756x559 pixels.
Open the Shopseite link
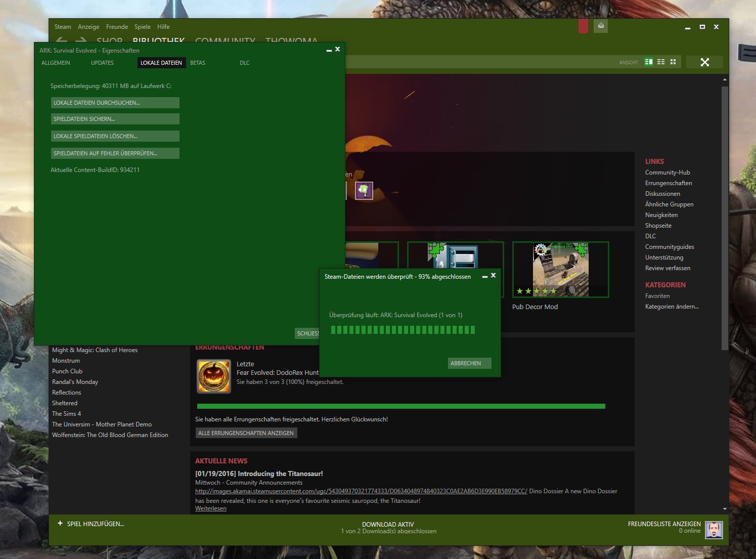(658, 226)
